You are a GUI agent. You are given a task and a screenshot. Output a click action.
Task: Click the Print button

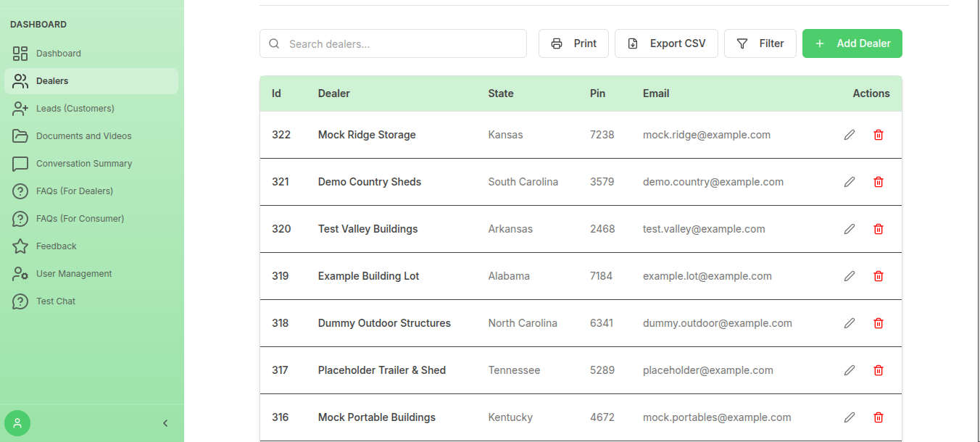click(573, 43)
